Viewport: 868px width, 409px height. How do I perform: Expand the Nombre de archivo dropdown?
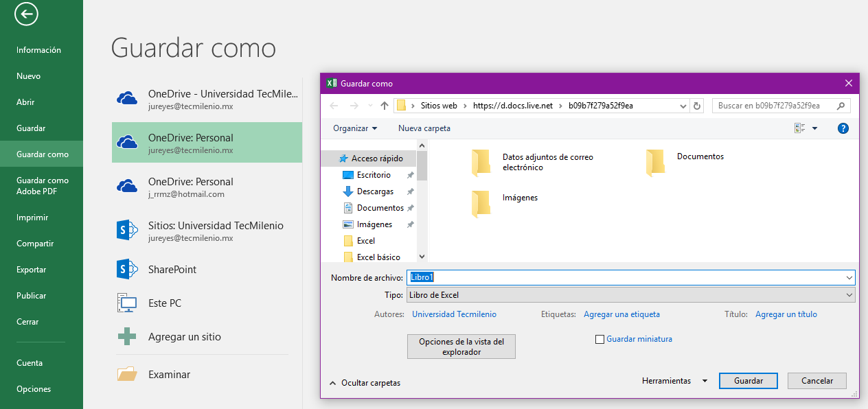850,277
